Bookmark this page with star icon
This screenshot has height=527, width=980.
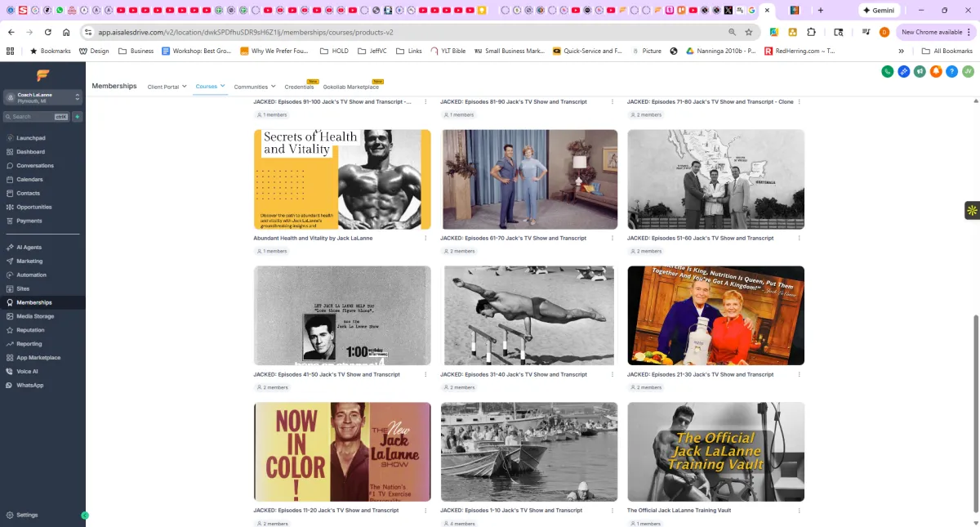pos(749,32)
